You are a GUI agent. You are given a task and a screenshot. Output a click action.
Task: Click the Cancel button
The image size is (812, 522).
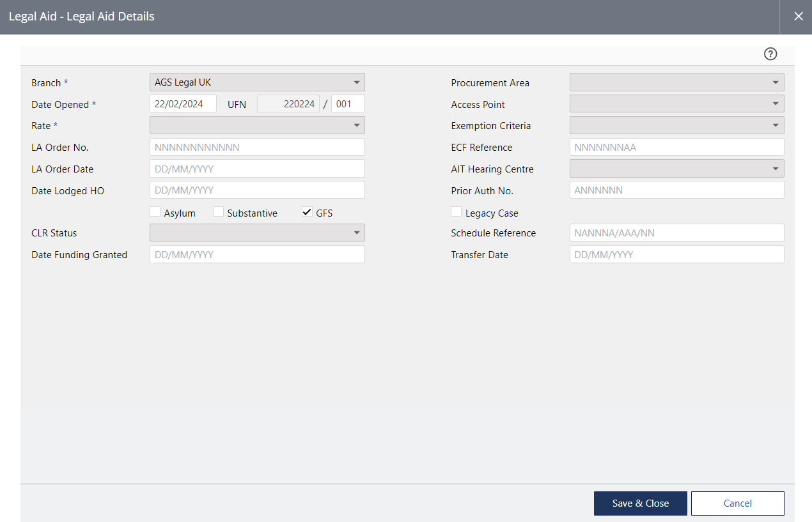(737, 503)
